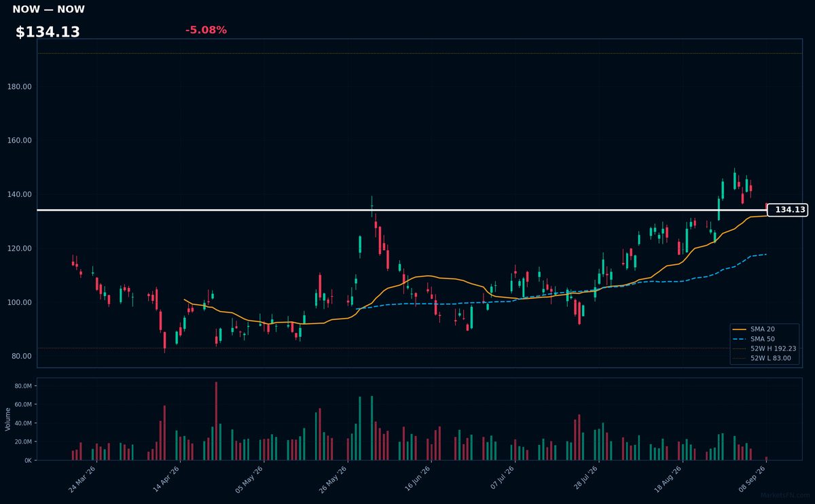Viewport: 815px width, 504px height.
Task: Click the 08 Sep '26 date label
Action: (x=753, y=480)
